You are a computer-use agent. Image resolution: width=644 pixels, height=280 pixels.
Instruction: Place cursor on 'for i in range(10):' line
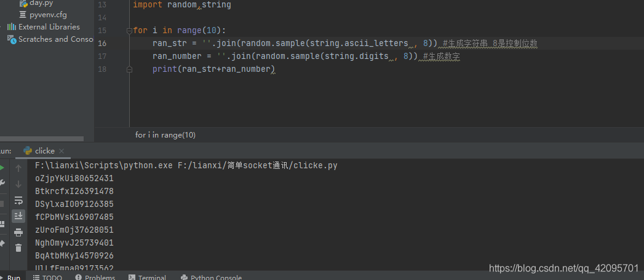[x=180, y=31]
